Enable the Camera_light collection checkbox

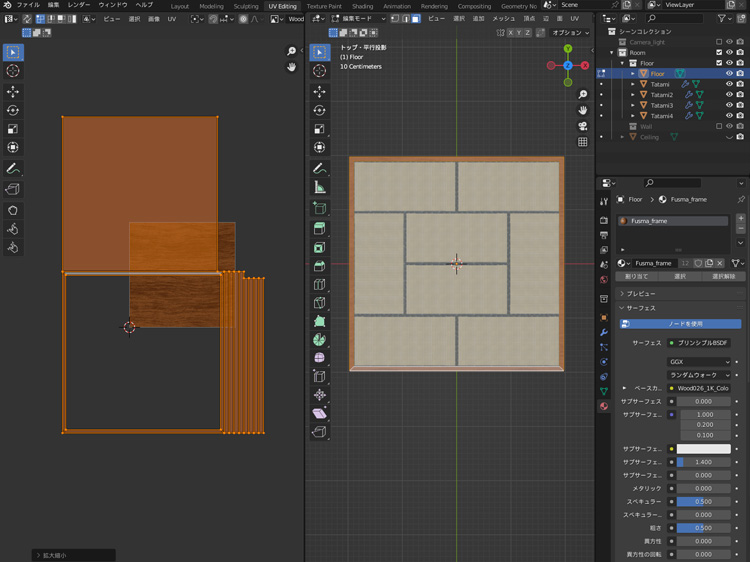tap(719, 42)
